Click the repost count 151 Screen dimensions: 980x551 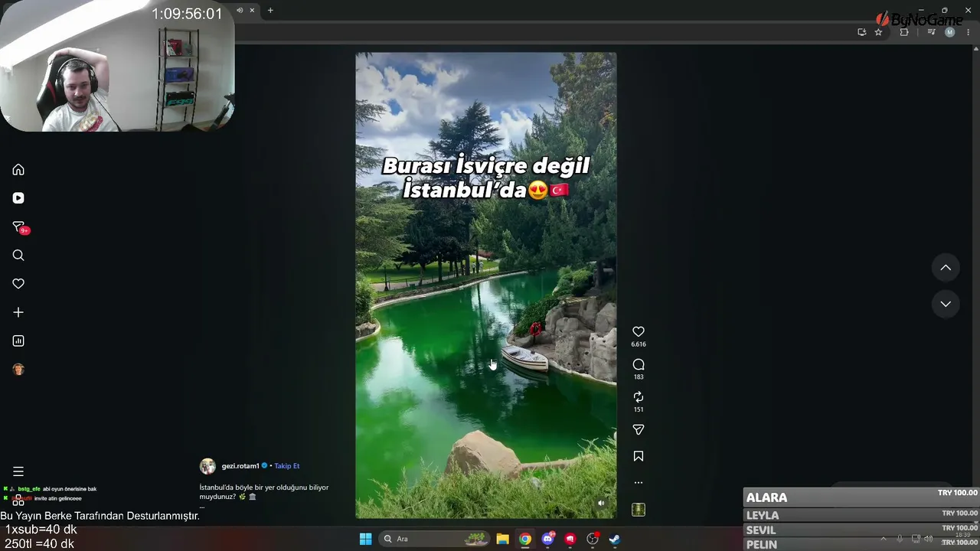(x=639, y=409)
